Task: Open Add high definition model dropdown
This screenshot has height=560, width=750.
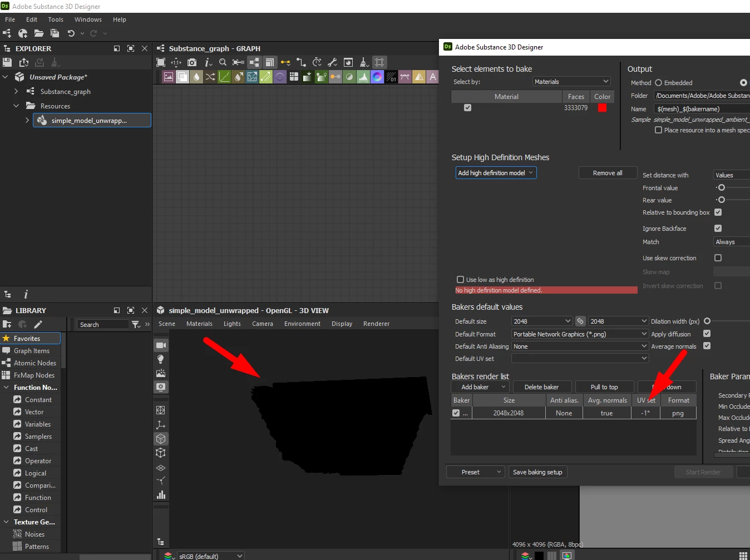Action: pyautogui.click(x=496, y=173)
